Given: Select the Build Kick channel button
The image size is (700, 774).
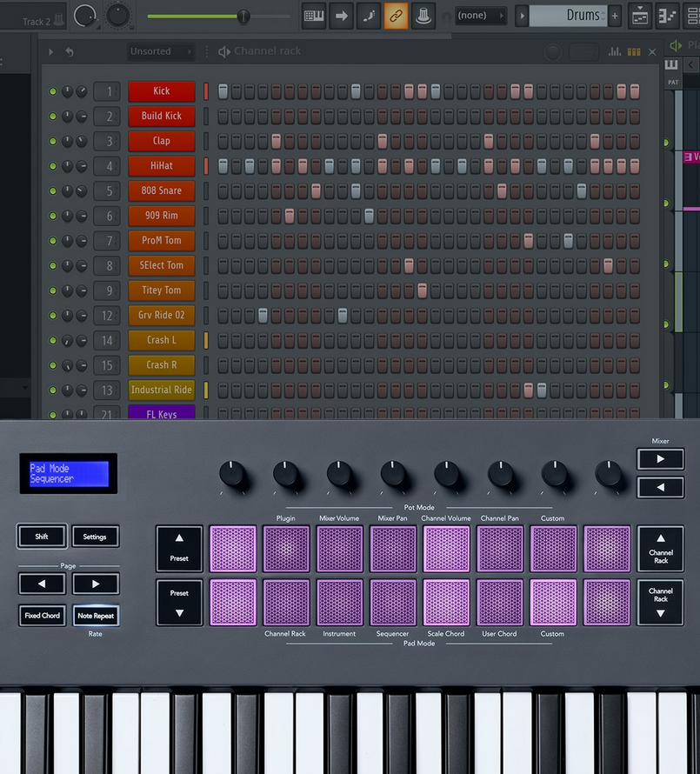Looking at the screenshot, I should [x=162, y=116].
